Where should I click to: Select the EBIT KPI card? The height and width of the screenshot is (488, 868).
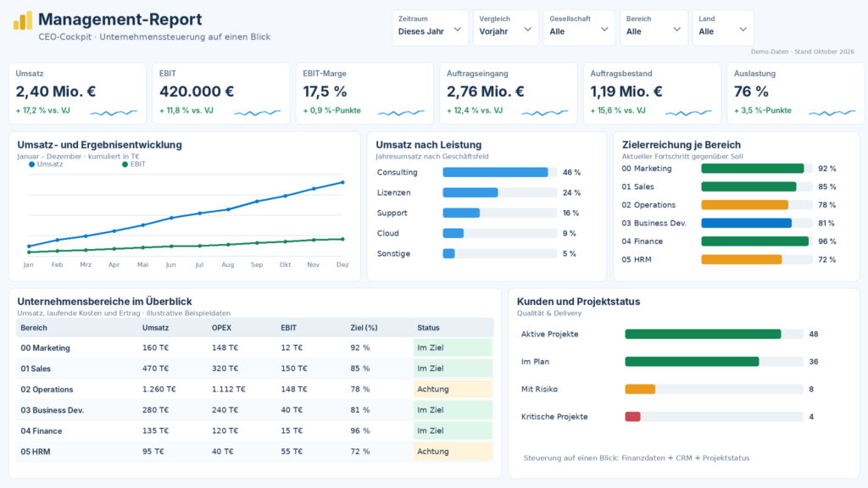[221, 93]
